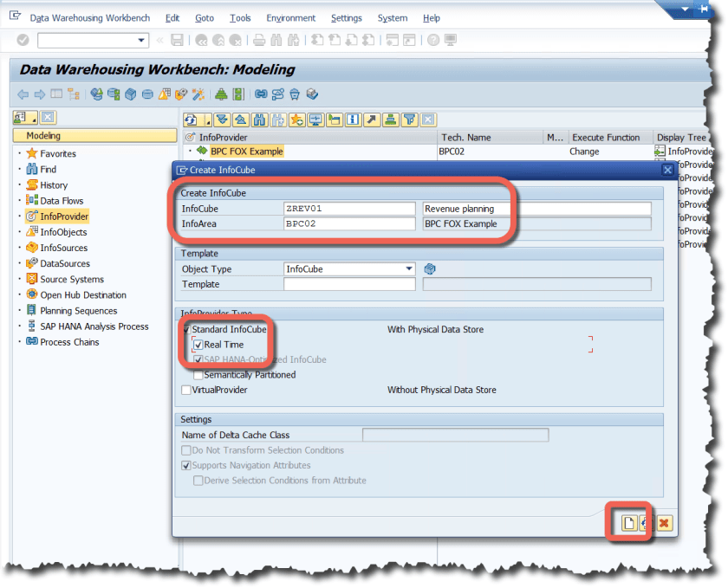This screenshot has width=728, height=588.
Task: Click the green back arrow in Modeling toolbar
Action: click(23, 94)
